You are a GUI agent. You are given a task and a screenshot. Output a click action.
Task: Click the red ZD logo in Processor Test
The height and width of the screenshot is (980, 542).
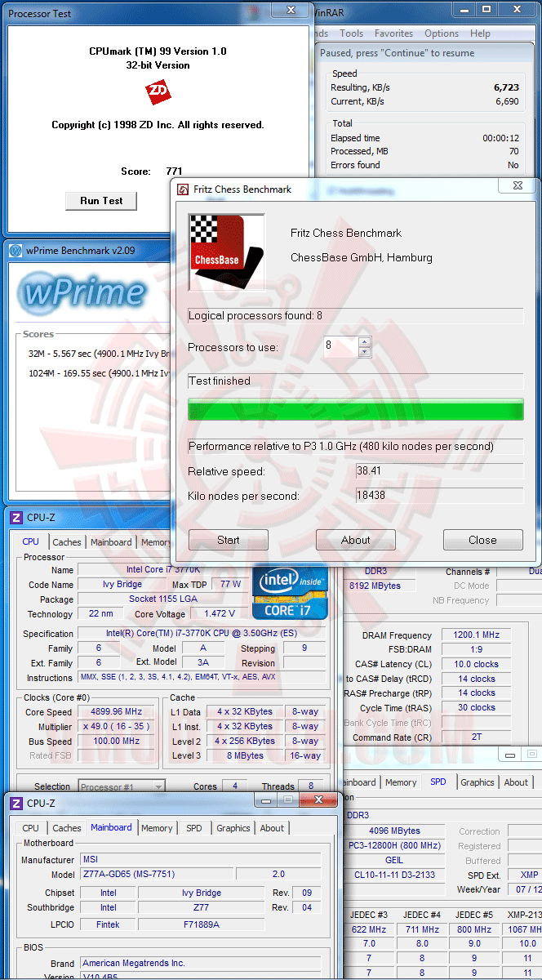click(x=158, y=93)
